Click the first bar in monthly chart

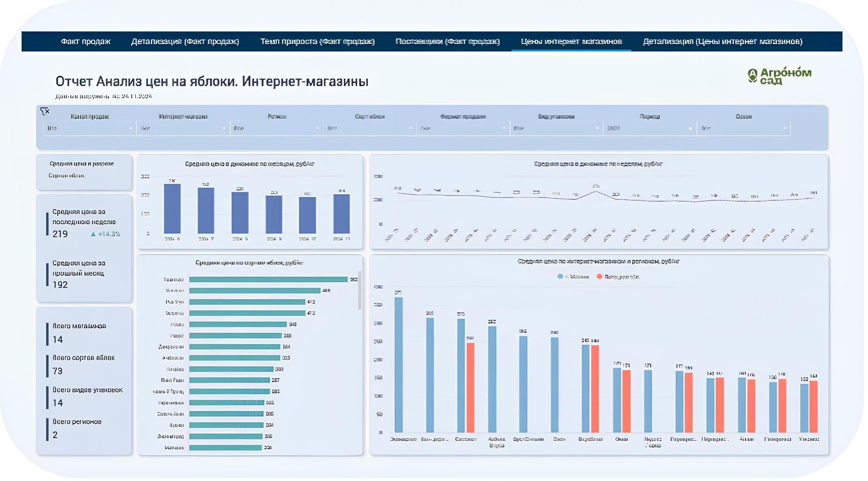point(172,209)
